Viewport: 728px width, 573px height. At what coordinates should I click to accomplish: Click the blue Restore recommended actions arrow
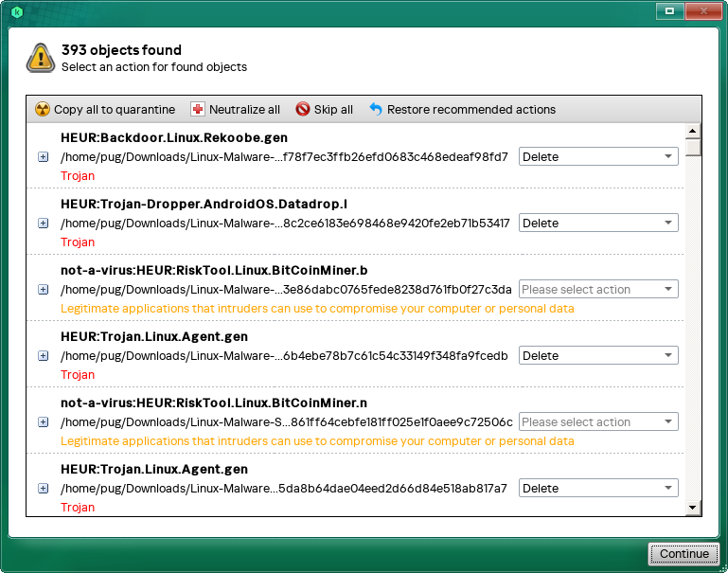[x=376, y=109]
